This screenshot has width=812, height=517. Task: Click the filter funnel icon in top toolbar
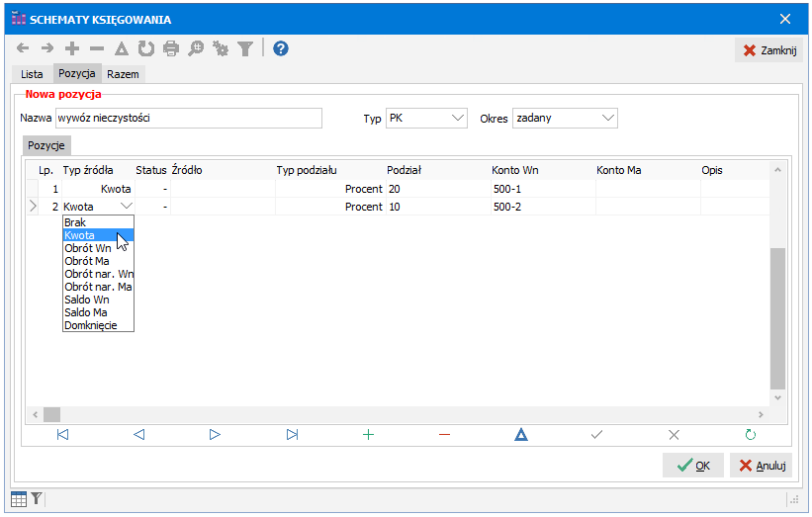[x=245, y=48]
